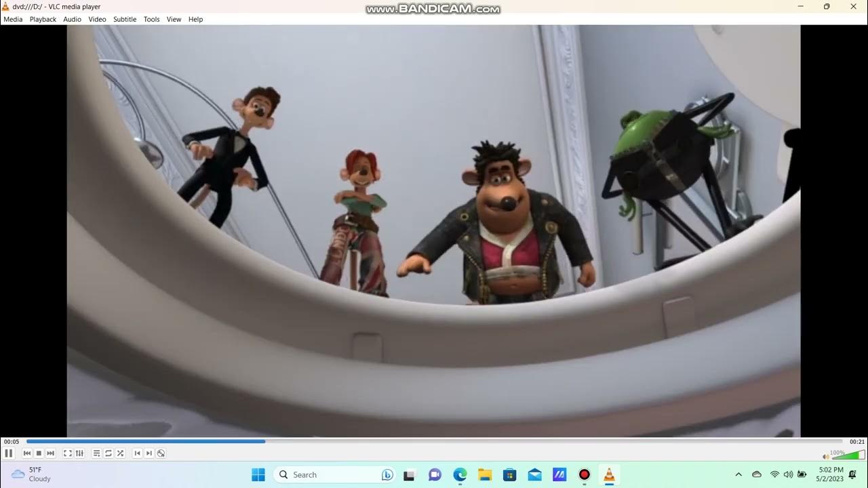This screenshot has height=488, width=868.
Task: Toggle fullscreen video mode
Action: (x=68, y=453)
